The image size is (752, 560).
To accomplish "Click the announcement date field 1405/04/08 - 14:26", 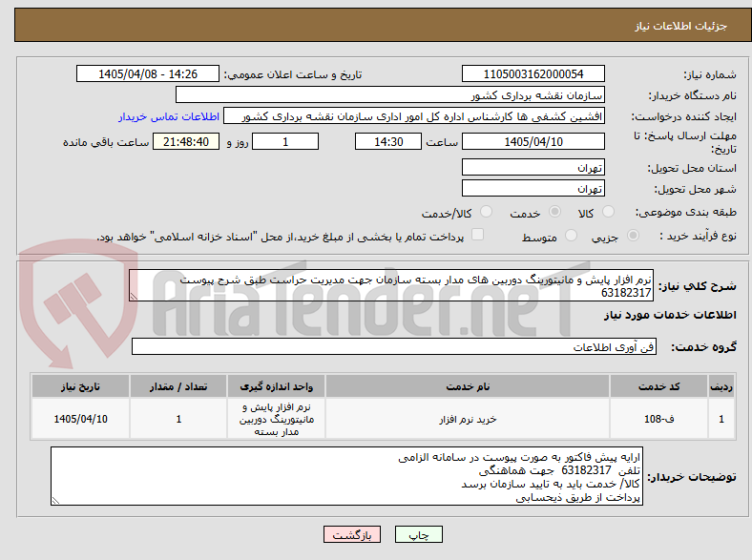I will [x=148, y=73].
